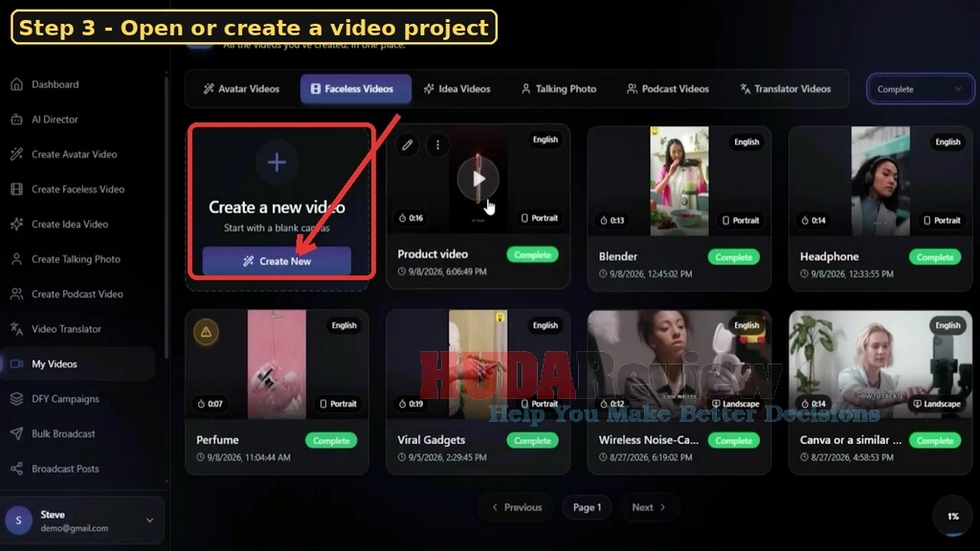Switch to the Avatar Videos tab
The width and height of the screenshot is (980, 551).
coord(241,89)
